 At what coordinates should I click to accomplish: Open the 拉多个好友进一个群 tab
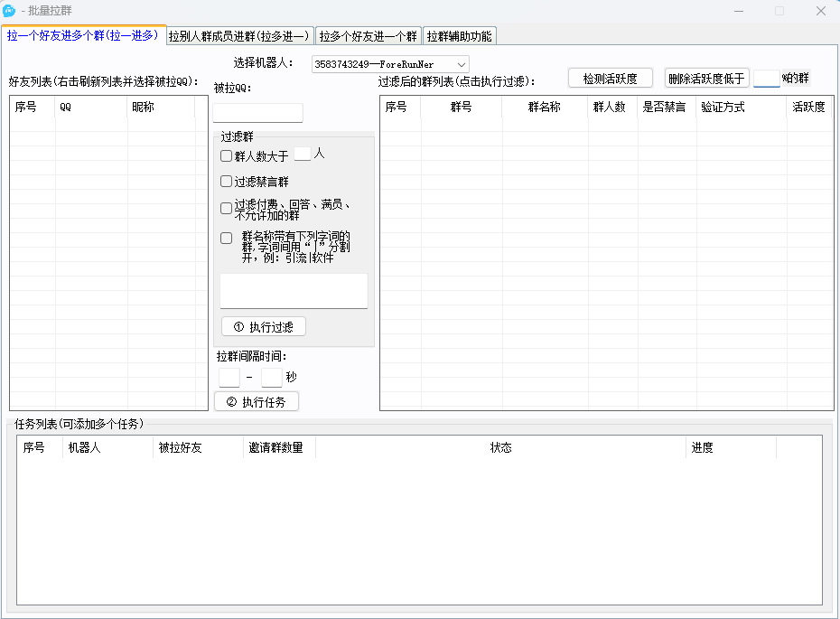click(368, 36)
